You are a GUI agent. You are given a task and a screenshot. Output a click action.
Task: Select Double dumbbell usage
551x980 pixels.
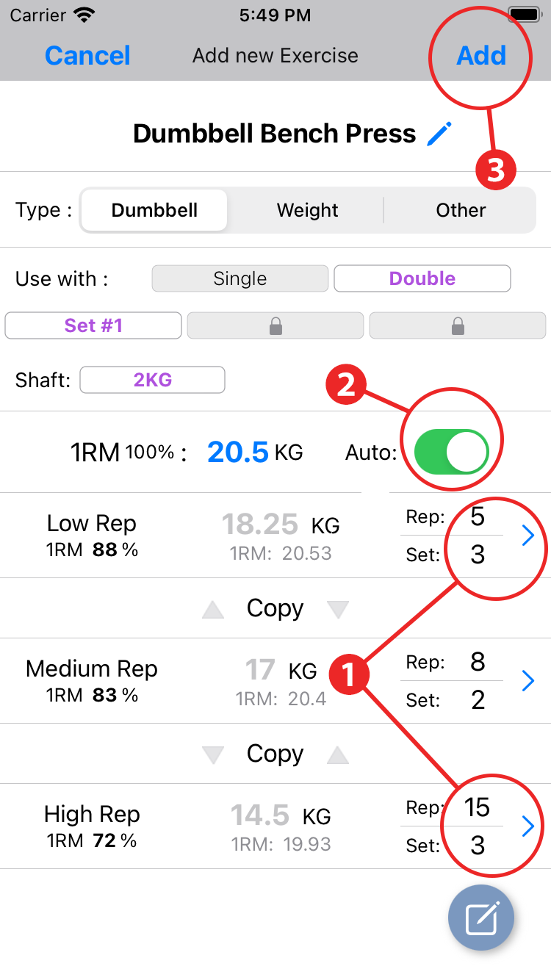click(422, 278)
